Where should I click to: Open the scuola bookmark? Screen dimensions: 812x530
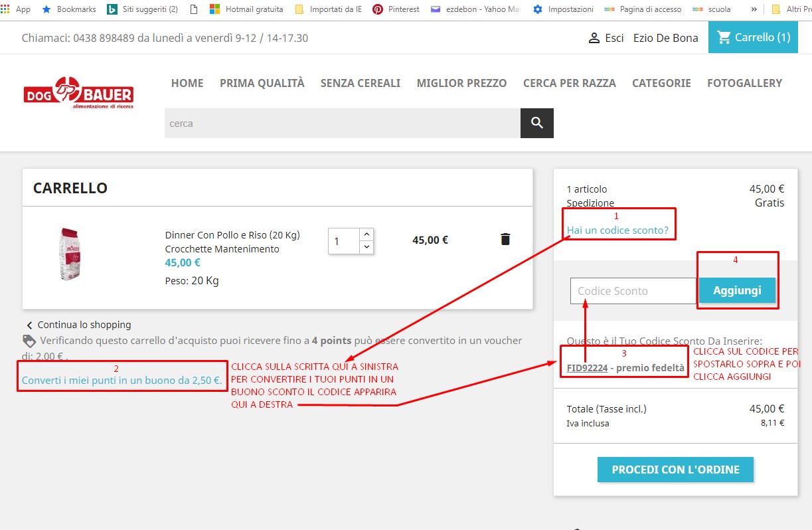(712, 9)
